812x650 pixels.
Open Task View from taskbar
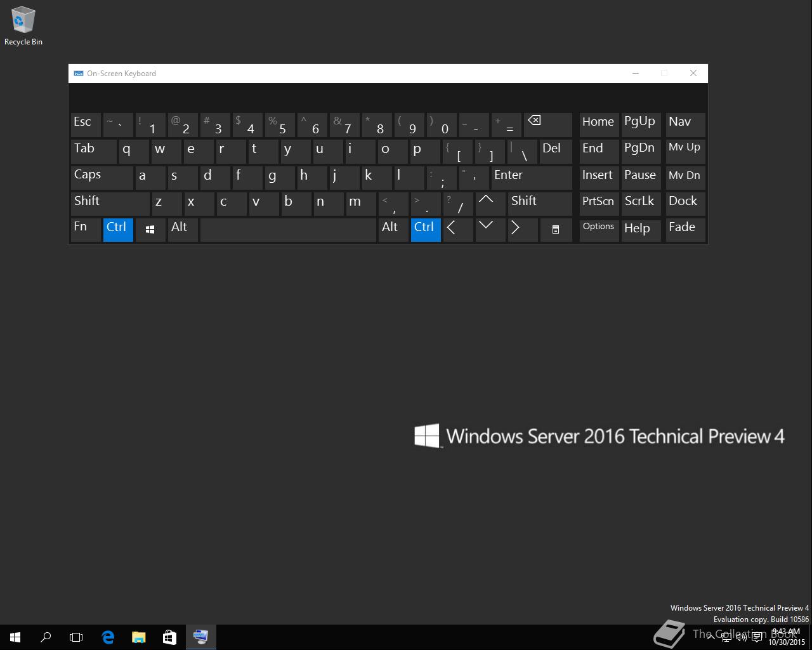(x=76, y=637)
